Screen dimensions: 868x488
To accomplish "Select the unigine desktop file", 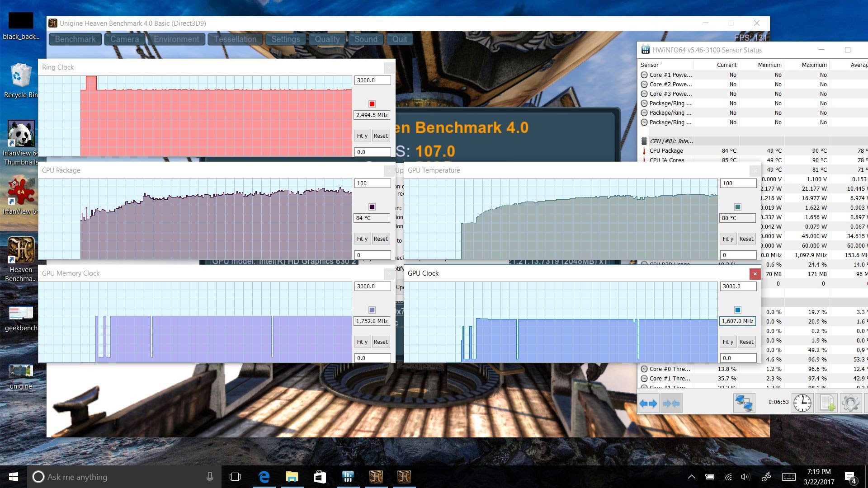I will 20,376.
